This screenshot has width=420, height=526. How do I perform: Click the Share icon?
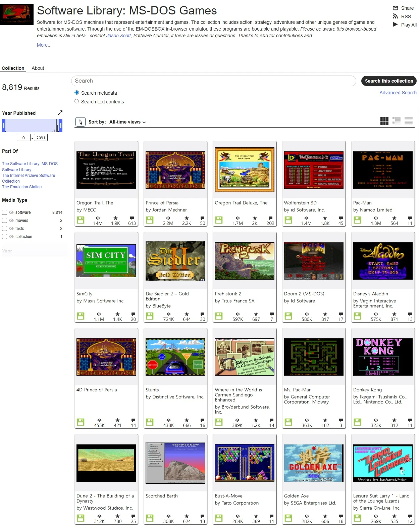tap(395, 8)
